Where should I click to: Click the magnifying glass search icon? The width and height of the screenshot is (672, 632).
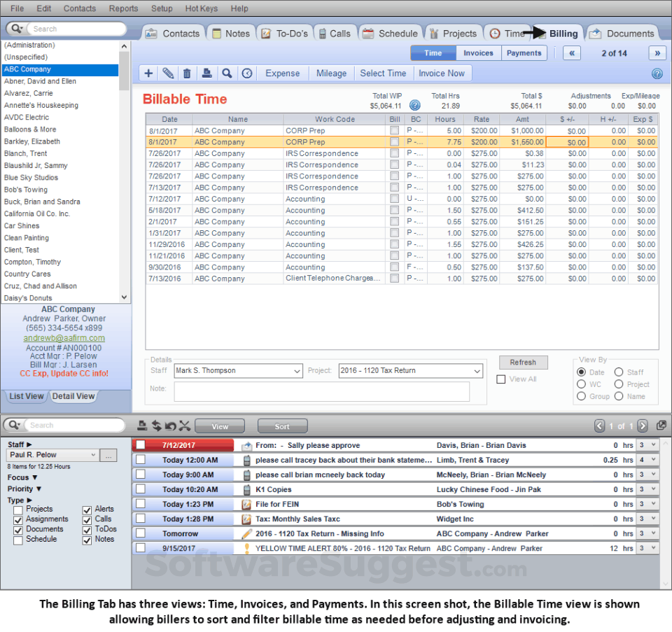coord(227,73)
